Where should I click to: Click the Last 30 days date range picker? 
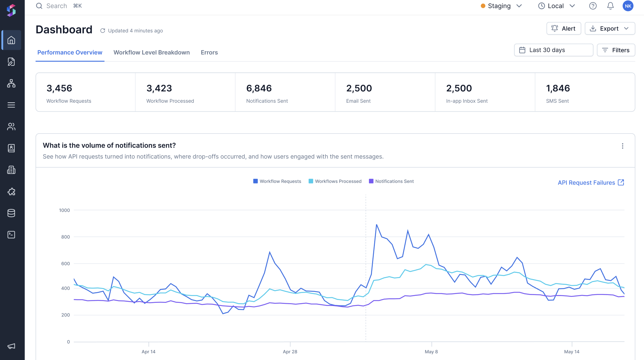point(553,50)
